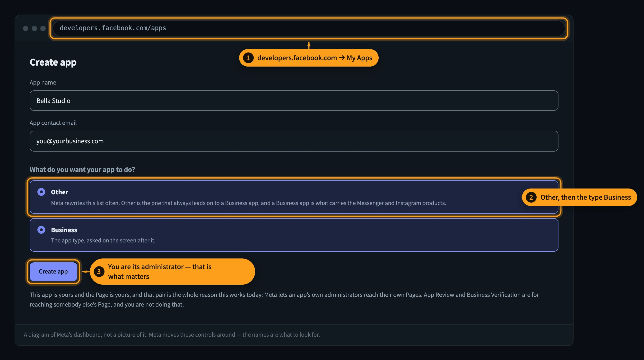Click the Create app button

53,272
